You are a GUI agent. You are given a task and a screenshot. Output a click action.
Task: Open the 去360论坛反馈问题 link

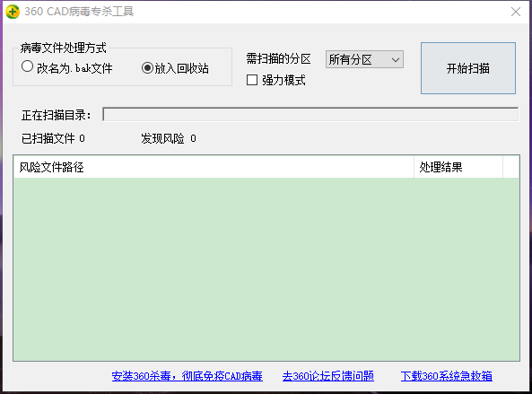(328, 376)
